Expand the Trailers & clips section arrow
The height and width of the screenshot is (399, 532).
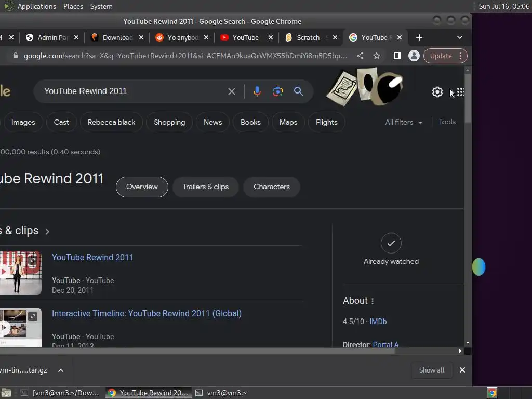(x=47, y=232)
